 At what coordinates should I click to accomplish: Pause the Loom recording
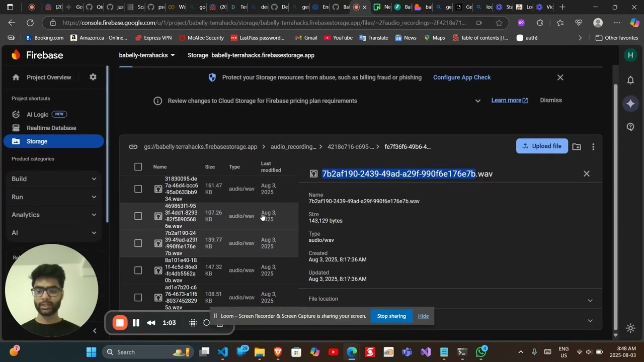click(136, 323)
